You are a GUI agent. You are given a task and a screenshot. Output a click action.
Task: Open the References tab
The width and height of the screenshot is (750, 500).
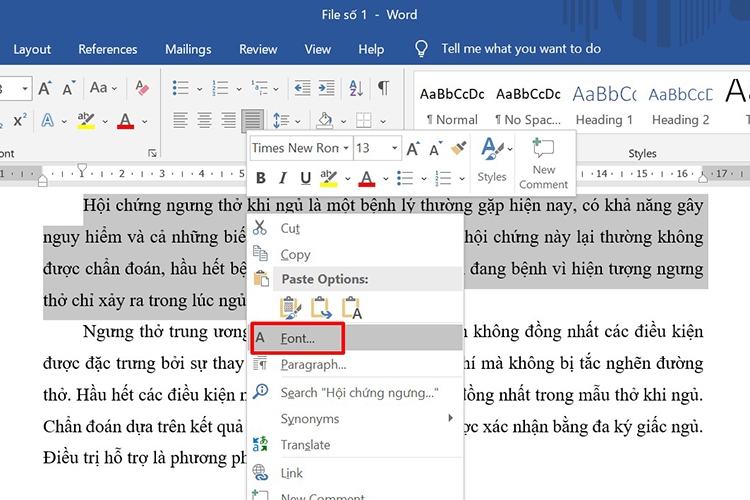coord(108,49)
